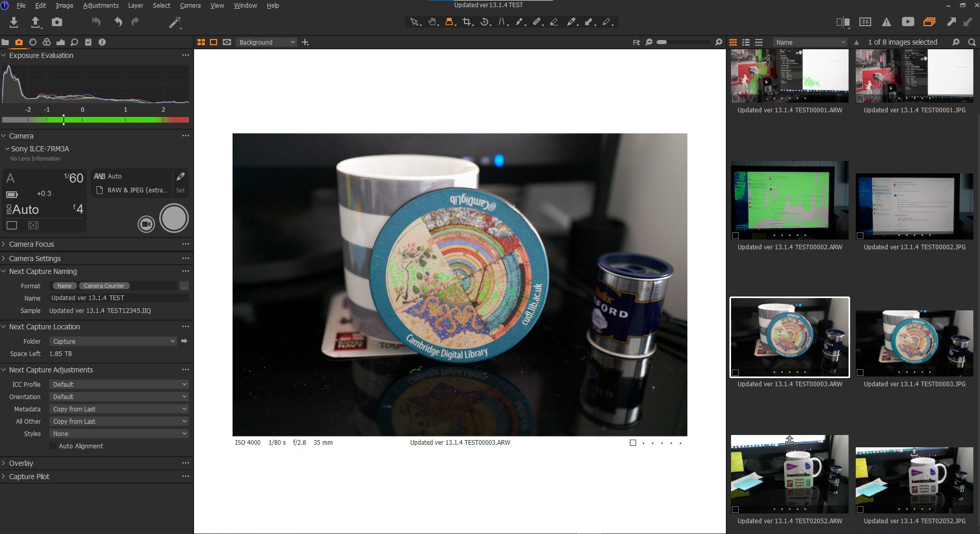The width and height of the screenshot is (980, 534).
Task: Open the browser sort Name dropdown
Action: (x=810, y=42)
